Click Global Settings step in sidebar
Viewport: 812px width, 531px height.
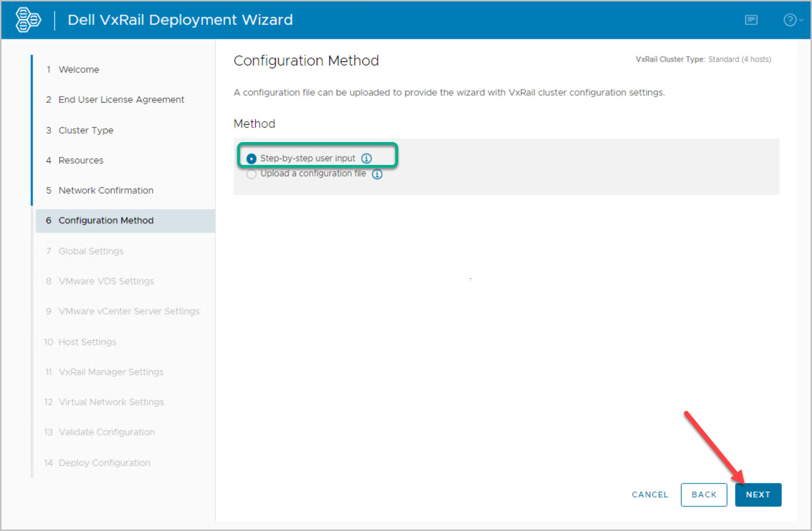91,251
